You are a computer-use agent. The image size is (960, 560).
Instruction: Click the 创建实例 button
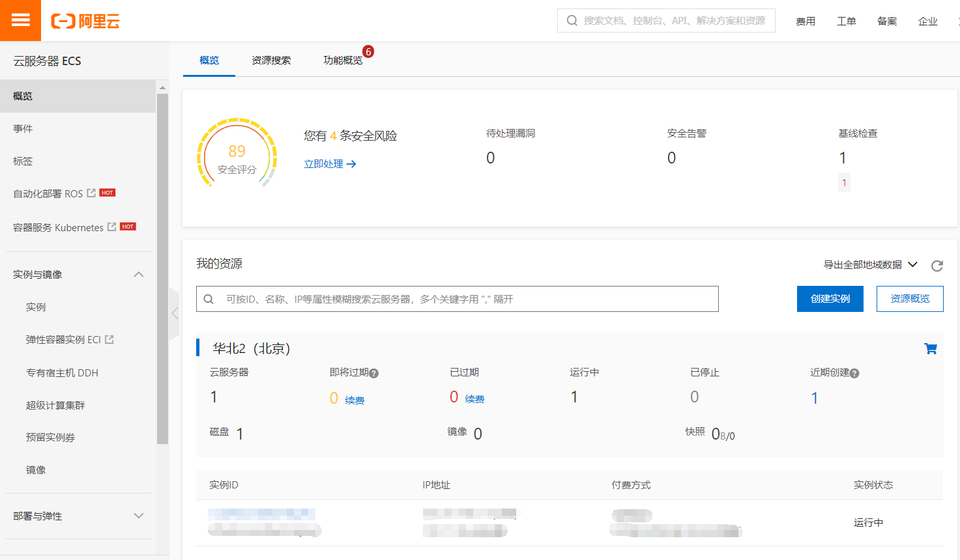(830, 299)
